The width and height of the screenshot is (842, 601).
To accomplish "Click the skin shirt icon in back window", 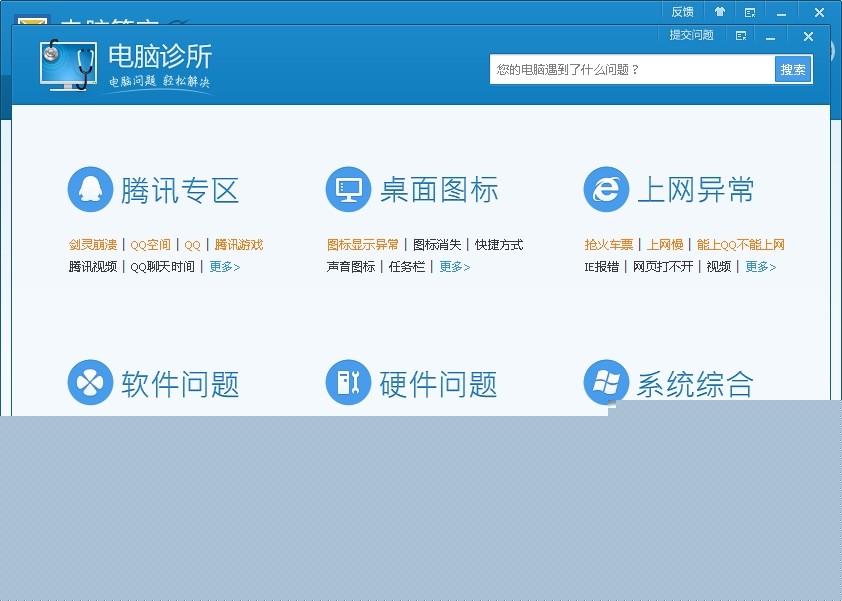I will click(720, 12).
